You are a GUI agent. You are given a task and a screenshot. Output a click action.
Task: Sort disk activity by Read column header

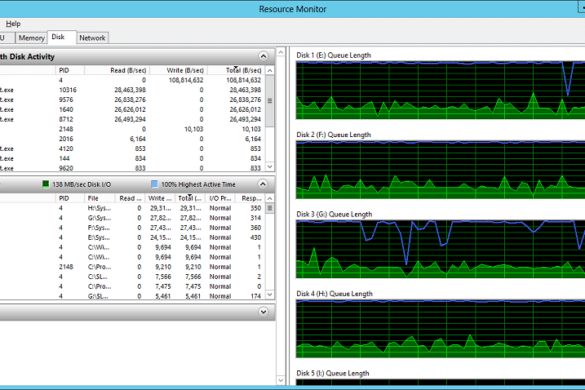(x=130, y=198)
